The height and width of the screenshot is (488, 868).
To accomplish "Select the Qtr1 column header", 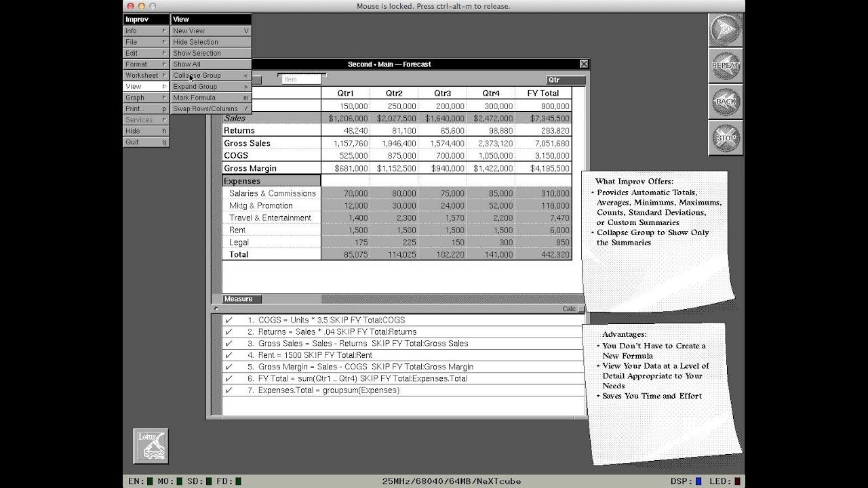I will [345, 93].
